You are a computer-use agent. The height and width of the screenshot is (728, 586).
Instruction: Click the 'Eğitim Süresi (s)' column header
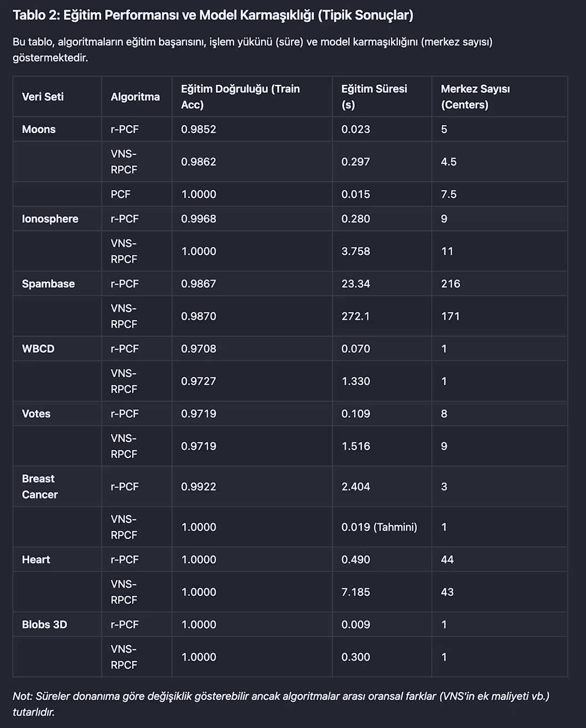coord(374,96)
